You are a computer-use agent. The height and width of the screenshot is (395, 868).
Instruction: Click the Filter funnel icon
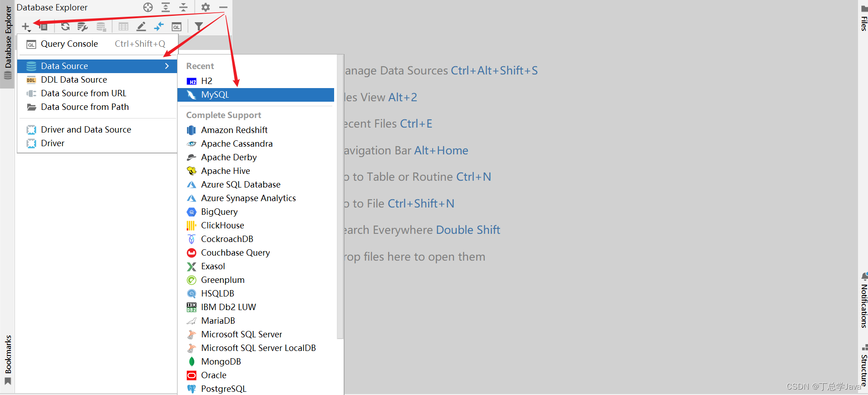(199, 27)
